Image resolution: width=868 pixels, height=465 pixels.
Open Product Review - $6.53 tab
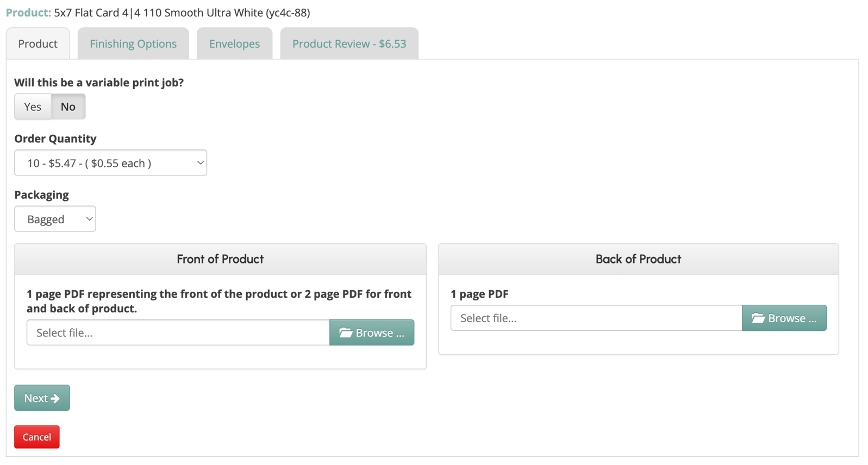pyautogui.click(x=349, y=43)
